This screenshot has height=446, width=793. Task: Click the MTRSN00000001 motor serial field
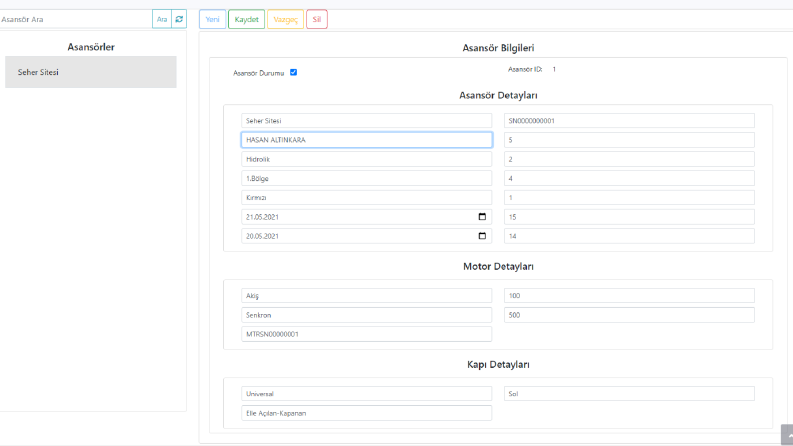[366, 334]
